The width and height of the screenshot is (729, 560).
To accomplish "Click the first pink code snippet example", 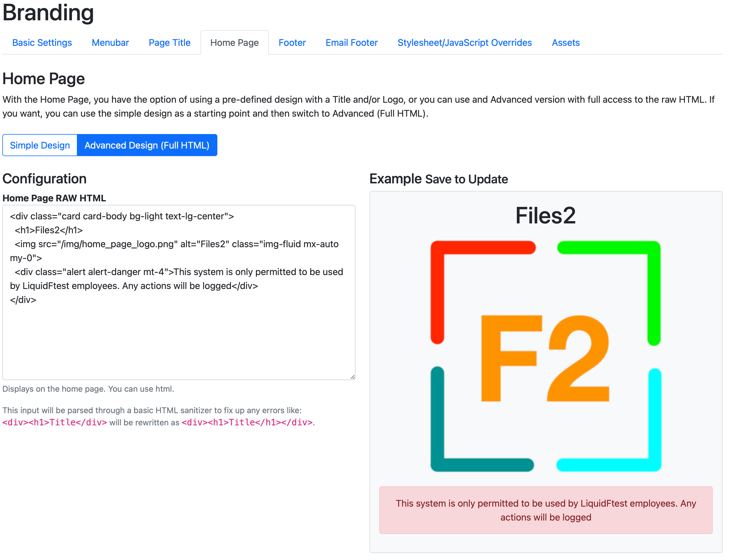I will (55, 422).
